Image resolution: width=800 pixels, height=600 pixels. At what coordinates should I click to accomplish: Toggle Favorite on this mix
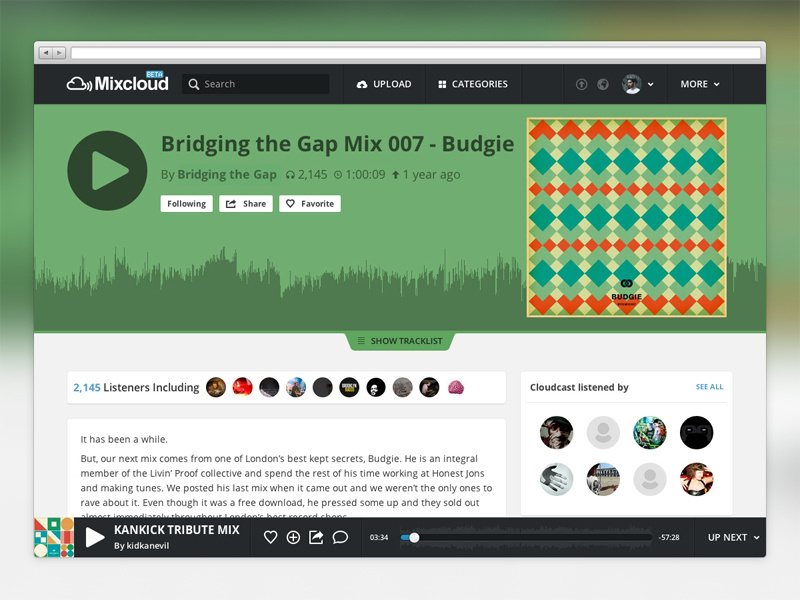[310, 204]
